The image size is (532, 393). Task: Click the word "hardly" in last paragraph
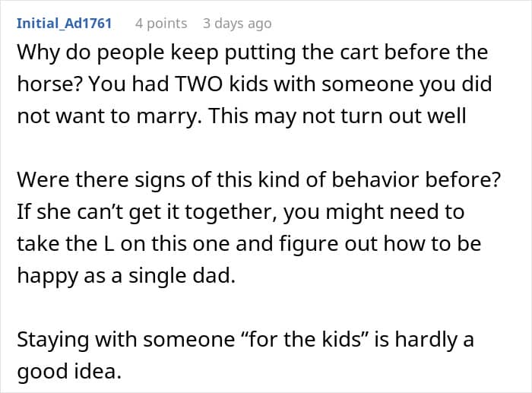click(415, 339)
